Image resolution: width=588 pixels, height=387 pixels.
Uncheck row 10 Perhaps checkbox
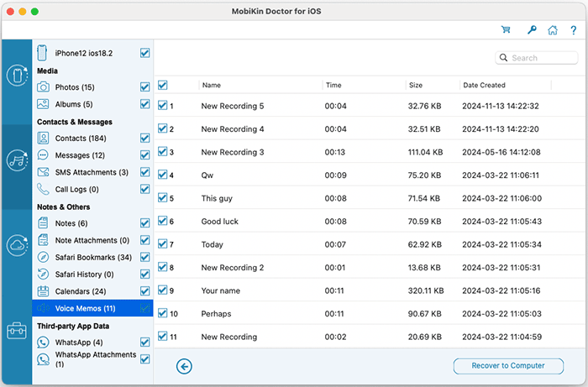tap(162, 313)
